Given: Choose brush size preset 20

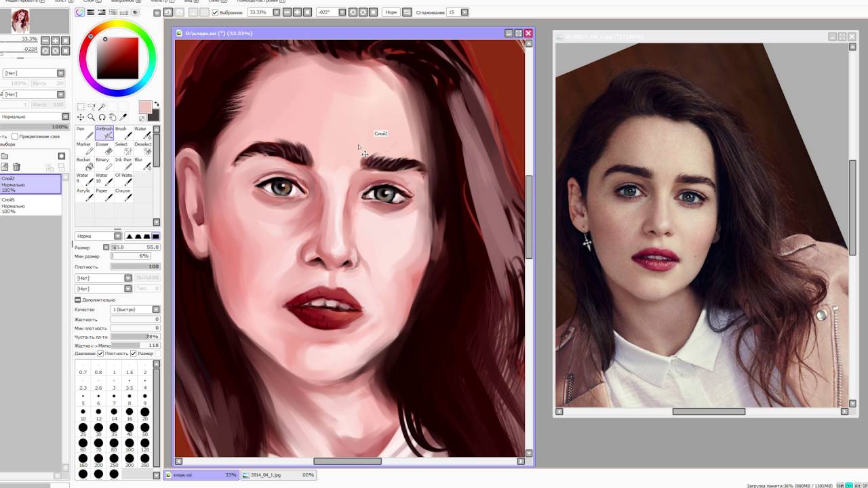Looking at the screenshot, I should coord(144,413).
